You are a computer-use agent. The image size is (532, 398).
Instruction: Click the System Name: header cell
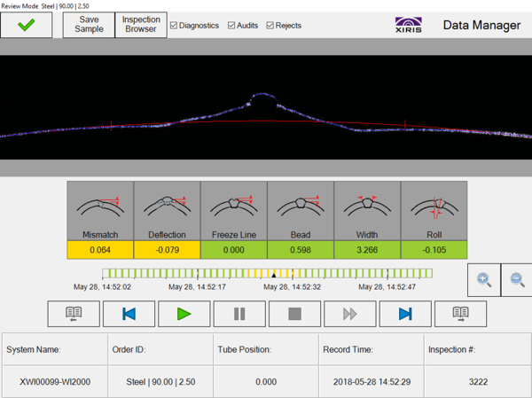[x=55, y=350]
